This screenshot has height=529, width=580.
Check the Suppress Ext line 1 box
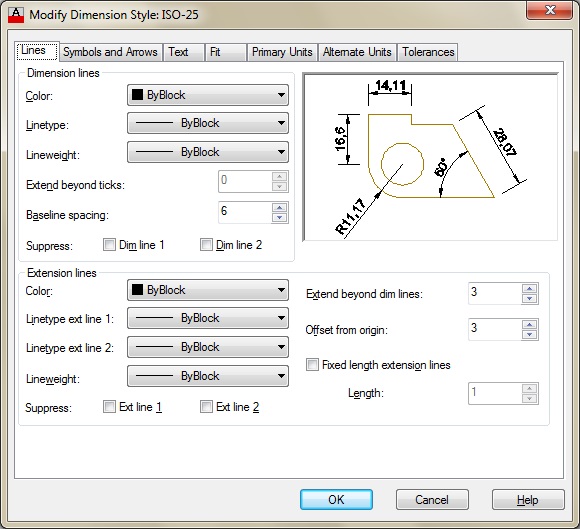point(109,407)
